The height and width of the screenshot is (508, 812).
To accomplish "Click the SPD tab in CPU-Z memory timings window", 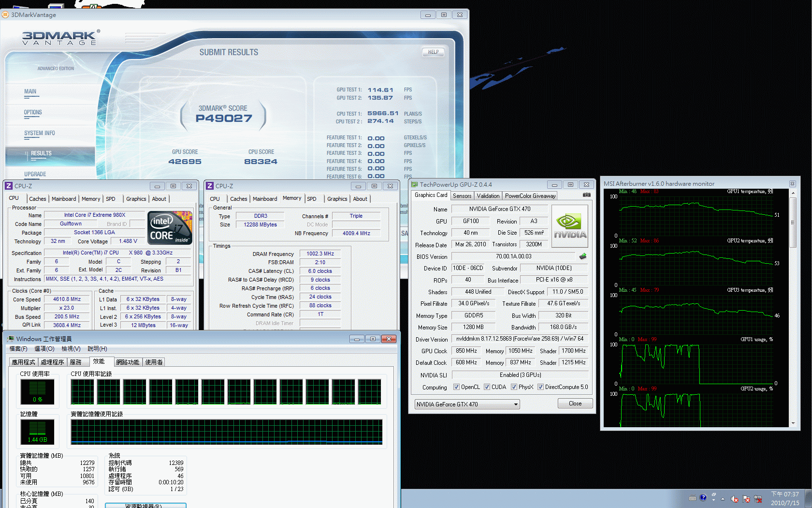I will click(x=312, y=199).
